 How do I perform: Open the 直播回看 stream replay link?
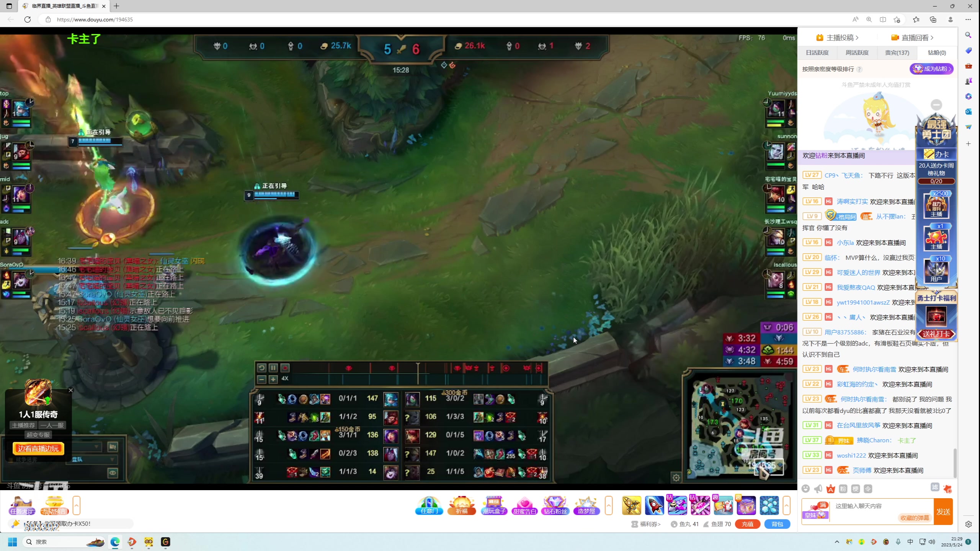point(912,37)
